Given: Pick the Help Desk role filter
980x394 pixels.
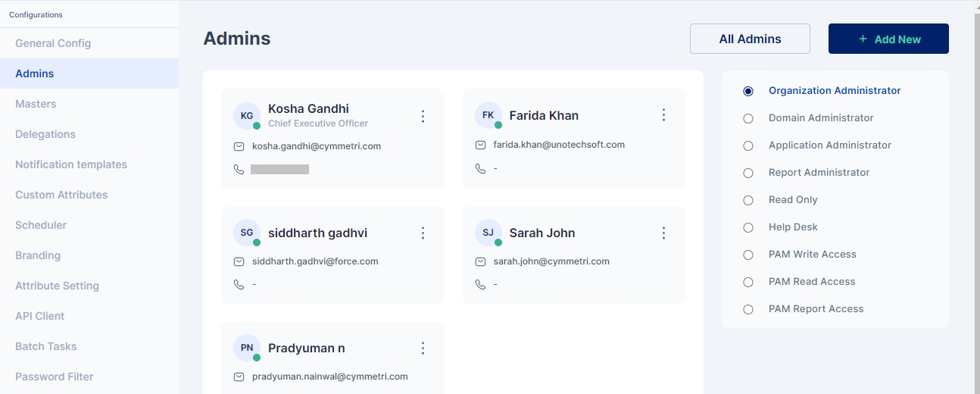Looking at the screenshot, I should (x=748, y=227).
